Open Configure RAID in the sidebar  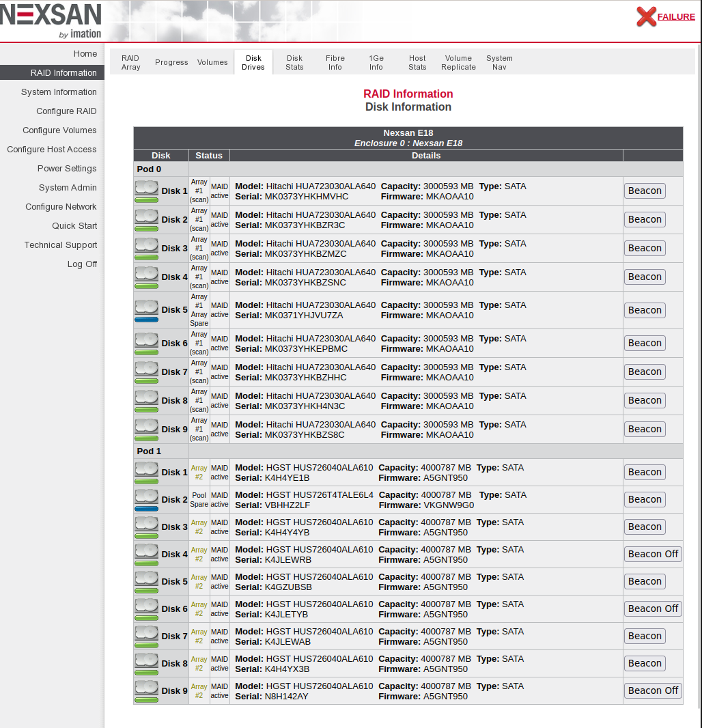(x=66, y=111)
